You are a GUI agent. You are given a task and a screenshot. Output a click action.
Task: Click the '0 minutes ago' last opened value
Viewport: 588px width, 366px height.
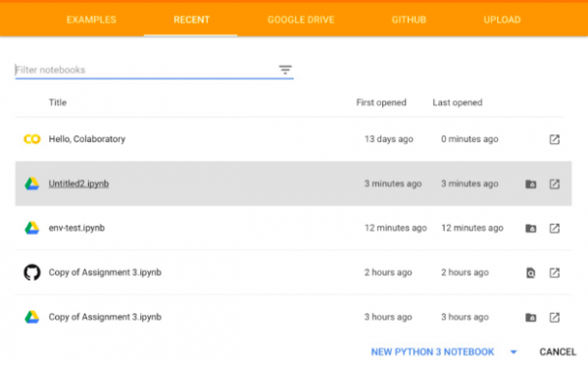pyautogui.click(x=469, y=139)
